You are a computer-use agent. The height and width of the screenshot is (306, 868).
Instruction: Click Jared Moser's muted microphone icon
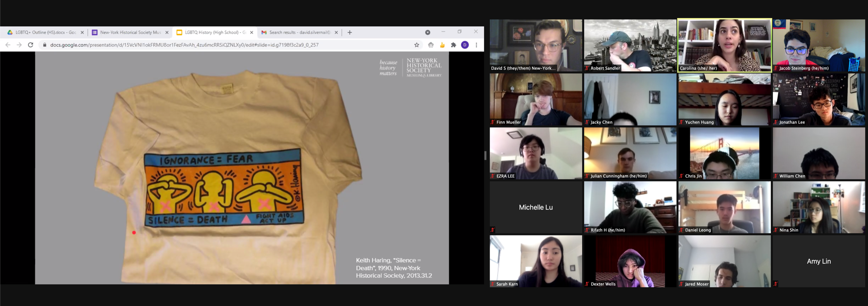(x=681, y=284)
